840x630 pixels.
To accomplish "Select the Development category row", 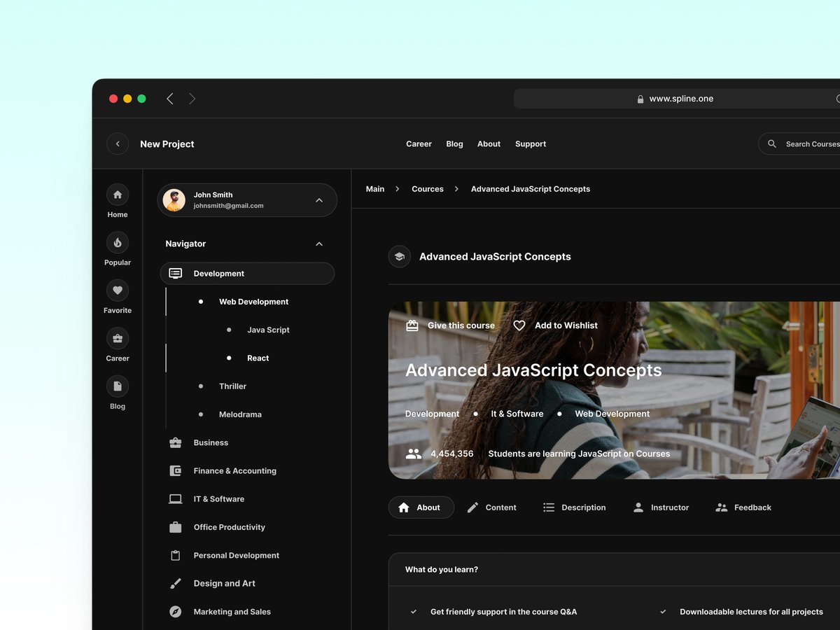I will [x=247, y=274].
